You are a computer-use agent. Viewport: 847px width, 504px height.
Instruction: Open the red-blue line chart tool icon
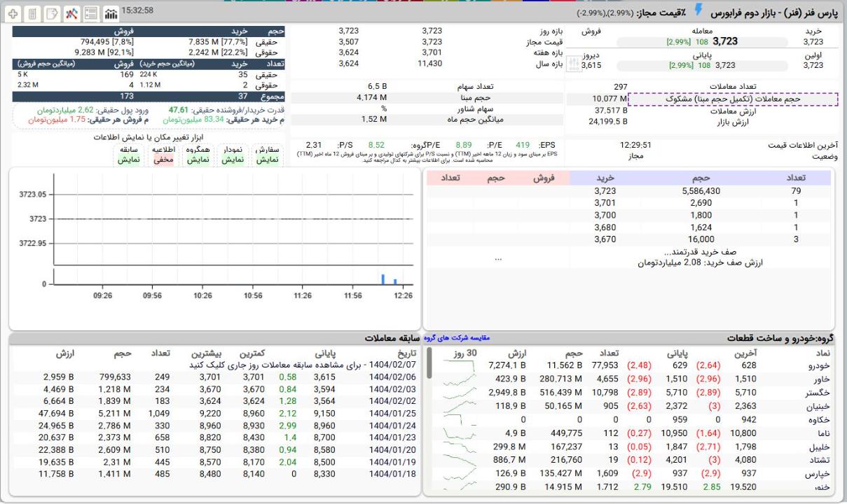71,14
